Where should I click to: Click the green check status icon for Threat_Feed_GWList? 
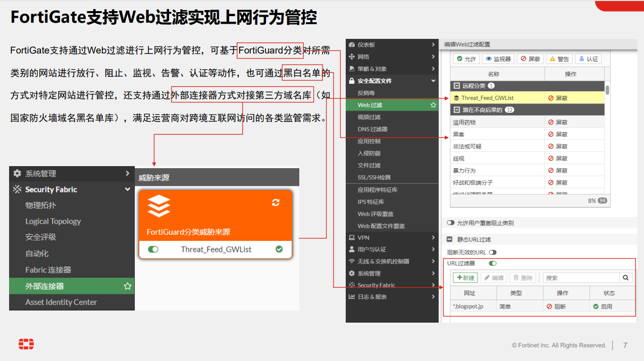click(279, 249)
